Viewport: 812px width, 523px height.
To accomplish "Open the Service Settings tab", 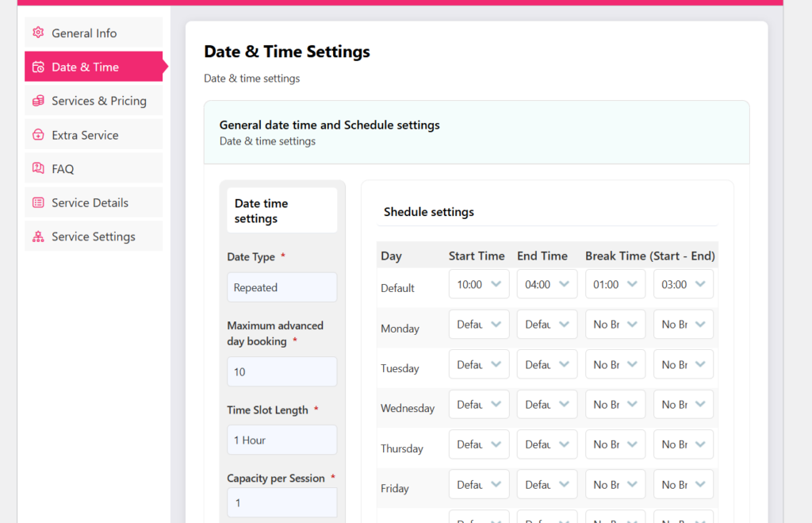I will pyautogui.click(x=94, y=236).
